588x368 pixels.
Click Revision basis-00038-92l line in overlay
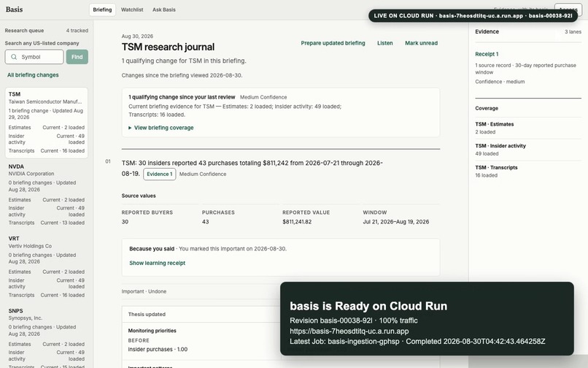(x=354, y=321)
